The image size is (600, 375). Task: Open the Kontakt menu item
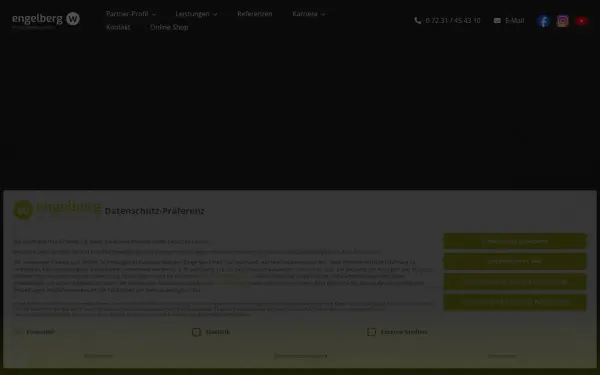click(x=118, y=27)
